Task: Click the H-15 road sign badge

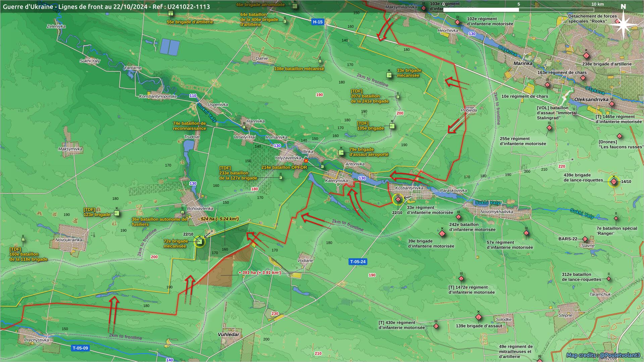Action: coord(317,22)
